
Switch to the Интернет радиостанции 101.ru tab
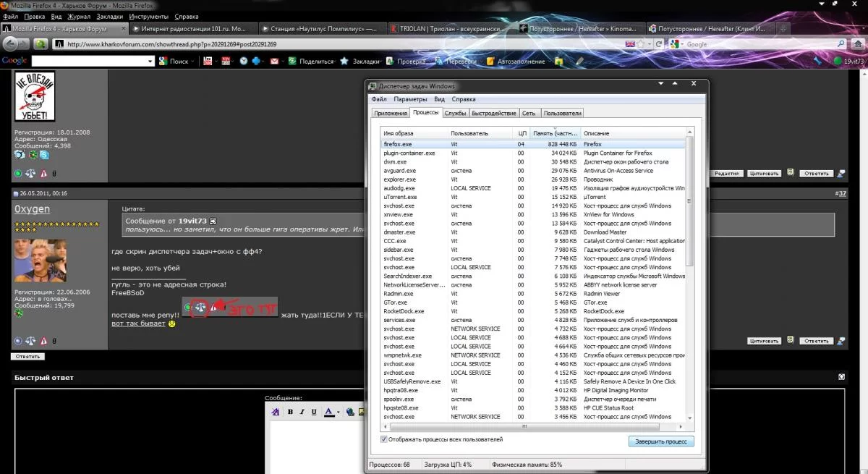[x=192, y=28]
